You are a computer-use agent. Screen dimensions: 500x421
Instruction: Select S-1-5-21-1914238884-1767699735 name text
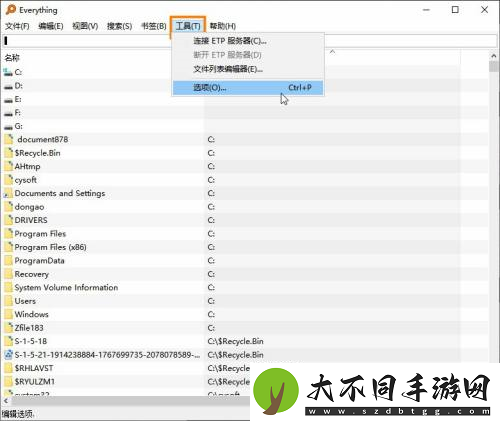[x=107, y=355]
